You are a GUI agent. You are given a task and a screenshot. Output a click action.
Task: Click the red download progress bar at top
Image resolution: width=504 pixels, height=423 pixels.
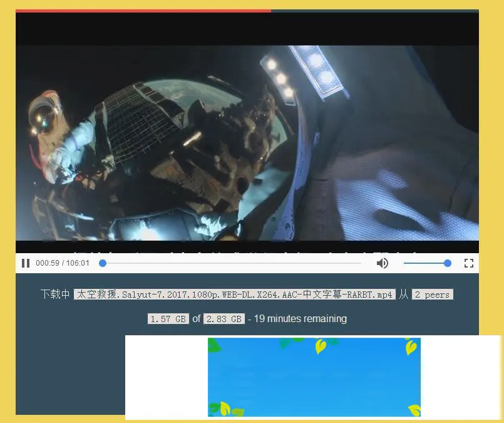click(143, 11)
